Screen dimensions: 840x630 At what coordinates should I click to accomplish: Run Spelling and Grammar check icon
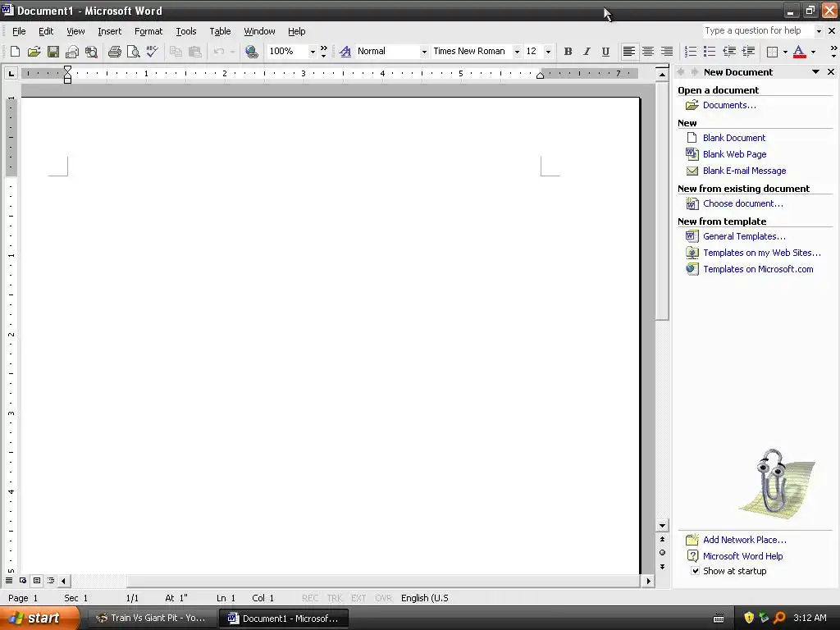(x=152, y=52)
